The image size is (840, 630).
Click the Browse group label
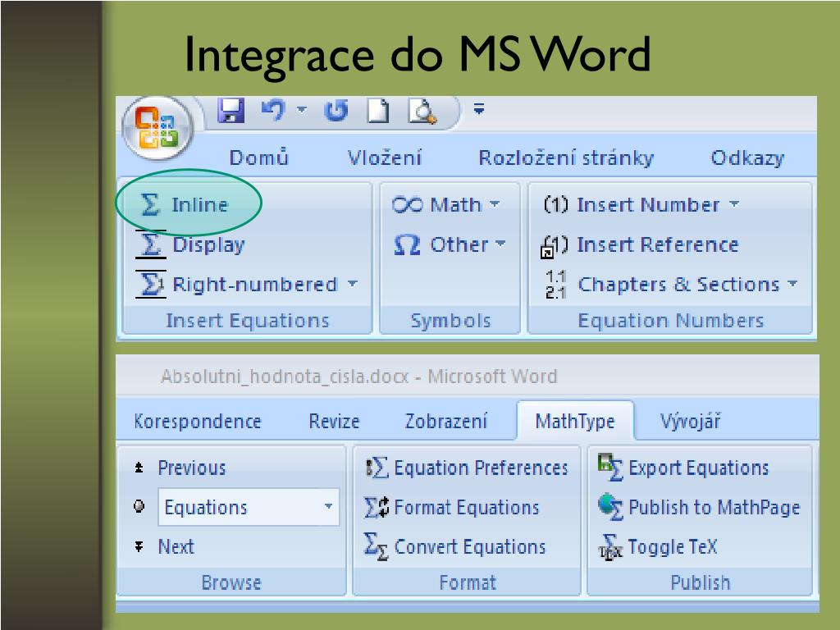click(231, 583)
